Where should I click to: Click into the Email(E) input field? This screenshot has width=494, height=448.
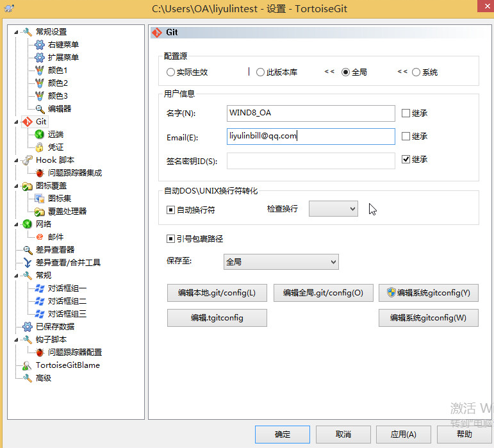point(311,136)
